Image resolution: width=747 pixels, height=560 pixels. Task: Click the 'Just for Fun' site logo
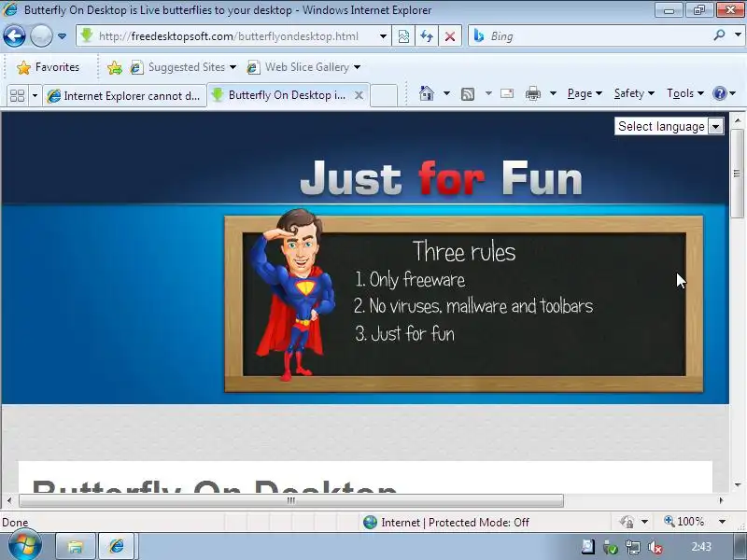tap(441, 178)
